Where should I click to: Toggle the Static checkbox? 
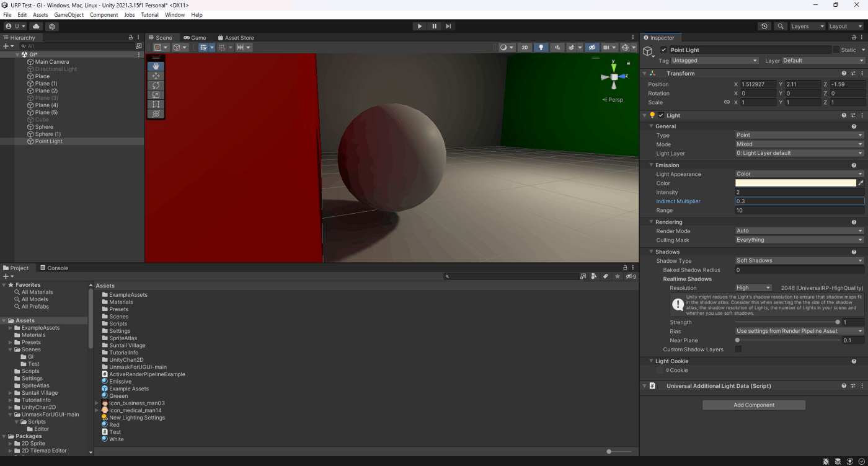coord(836,50)
